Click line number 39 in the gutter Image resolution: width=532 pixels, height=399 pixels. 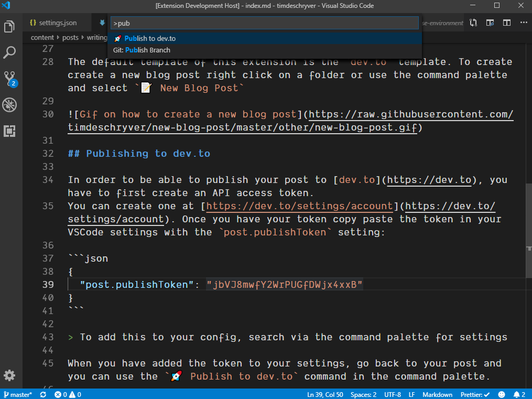48,284
